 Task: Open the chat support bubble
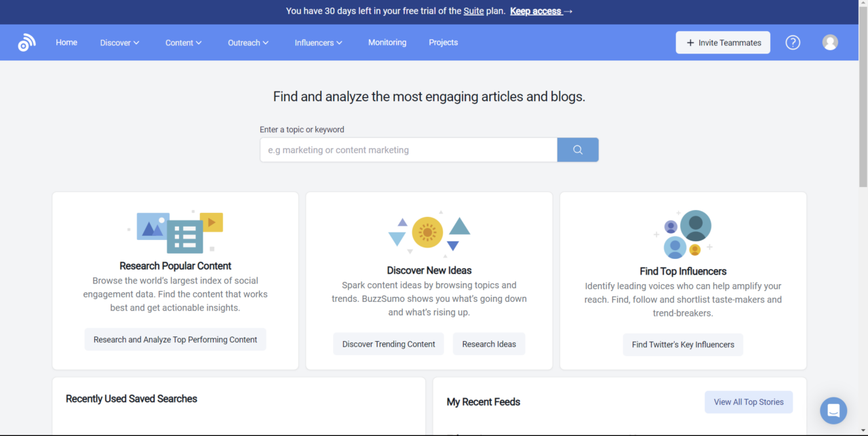(833, 410)
